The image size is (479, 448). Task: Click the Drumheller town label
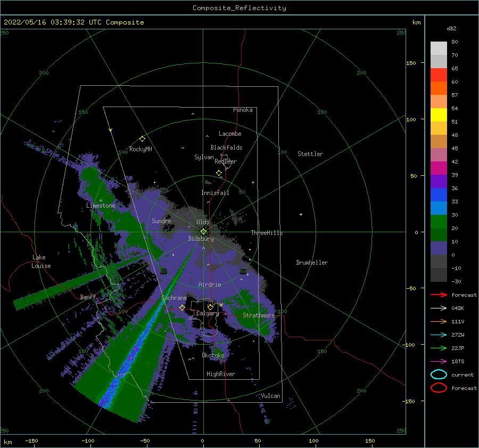(312, 263)
